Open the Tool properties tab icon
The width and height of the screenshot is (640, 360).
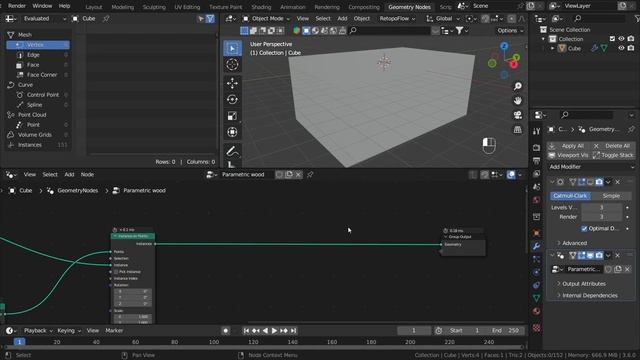[x=536, y=131]
